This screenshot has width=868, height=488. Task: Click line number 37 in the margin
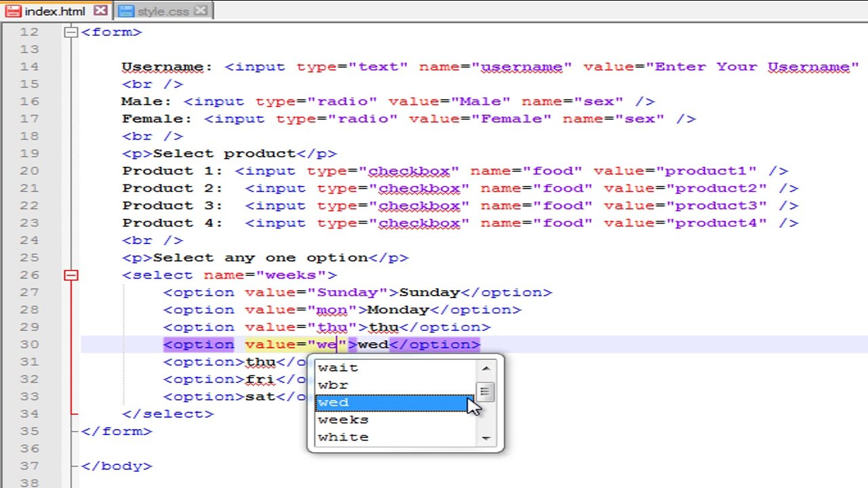pyautogui.click(x=29, y=466)
